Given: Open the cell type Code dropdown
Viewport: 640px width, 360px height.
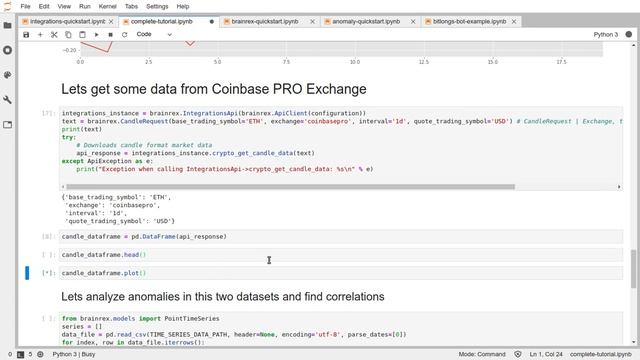Looking at the screenshot, I should click(x=154, y=34).
